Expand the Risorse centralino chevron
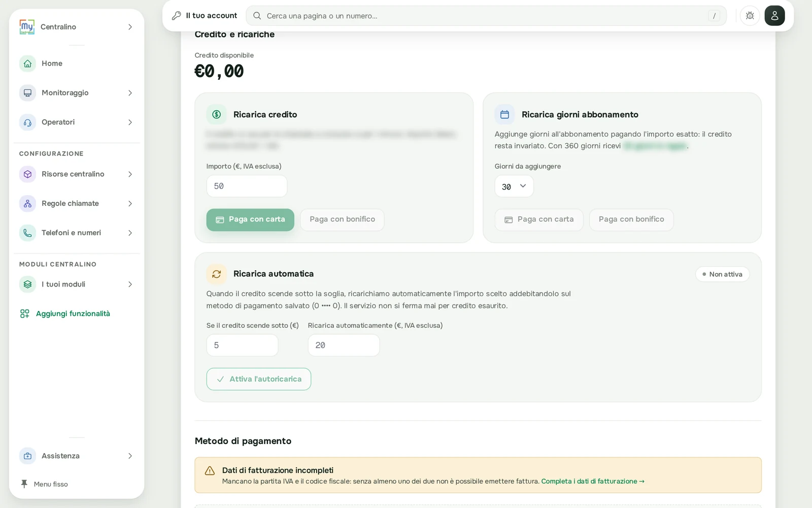Image resolution: width=812 pixels, height=508 pixels. pos(130,174)
